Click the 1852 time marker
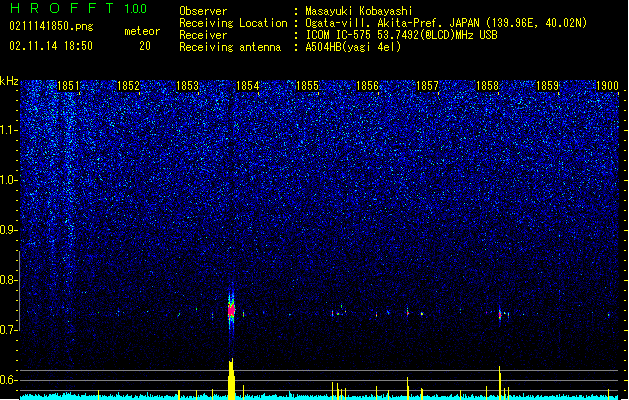Viewport: 629px width, 400px height. tap(128, 86)
